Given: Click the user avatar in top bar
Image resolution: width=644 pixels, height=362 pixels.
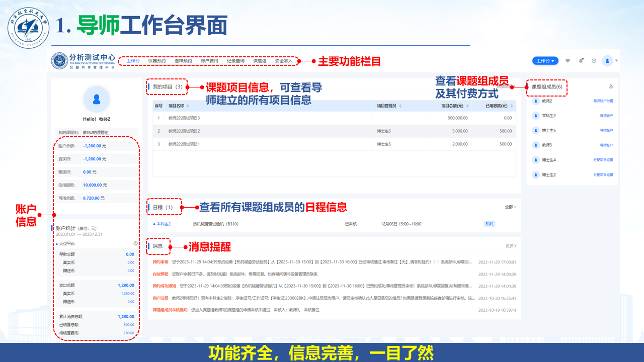Looking at the screenshot, I should (607, 61).
